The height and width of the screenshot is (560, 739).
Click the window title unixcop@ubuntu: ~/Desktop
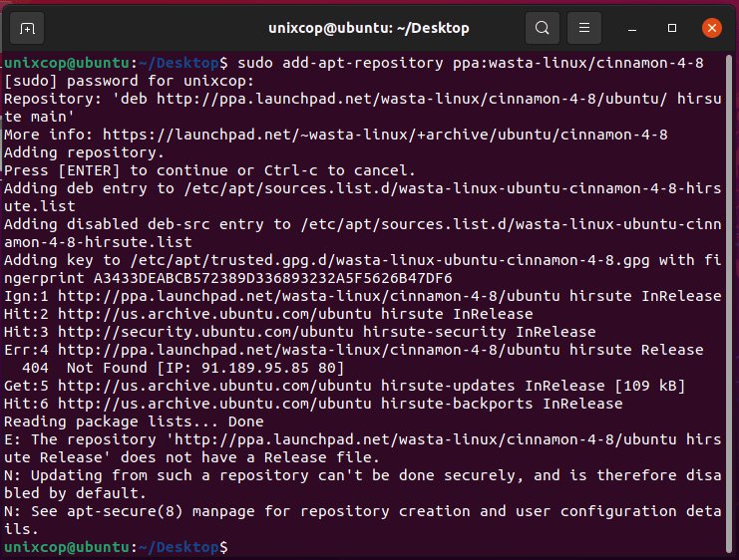click(369, 28)
